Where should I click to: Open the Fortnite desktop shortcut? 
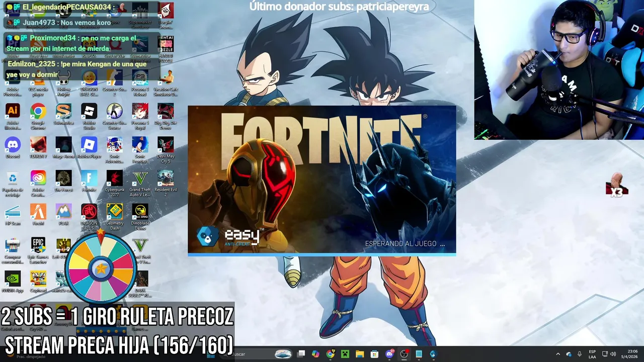pyautogui.click(x=89, y=181)
